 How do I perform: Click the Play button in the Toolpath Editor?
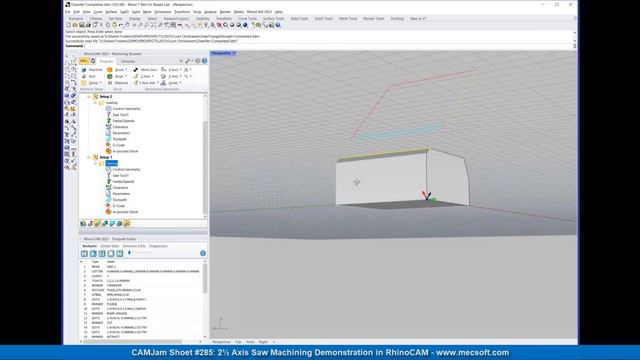[93, 253]
